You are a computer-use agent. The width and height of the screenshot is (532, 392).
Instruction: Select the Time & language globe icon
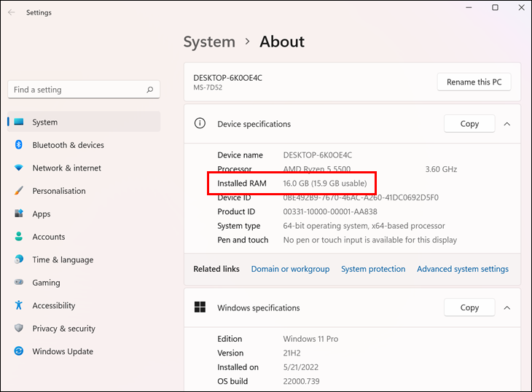(19, 259)
